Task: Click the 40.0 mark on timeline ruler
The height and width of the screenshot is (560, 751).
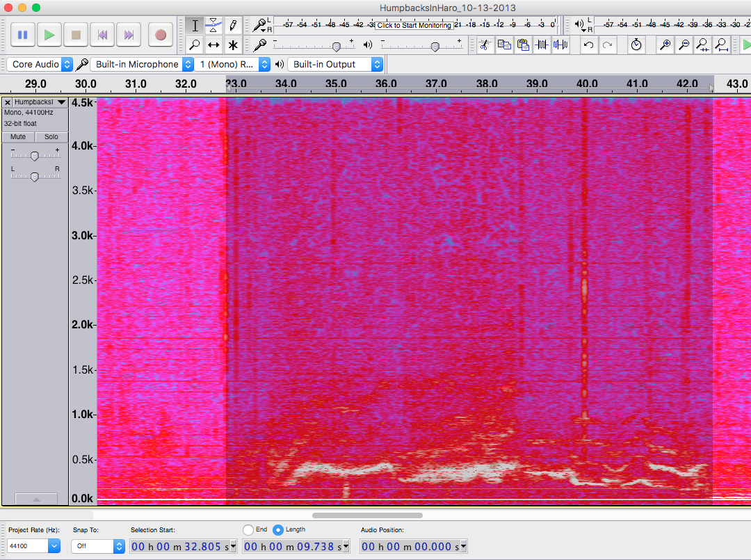Action: point(586,84)
